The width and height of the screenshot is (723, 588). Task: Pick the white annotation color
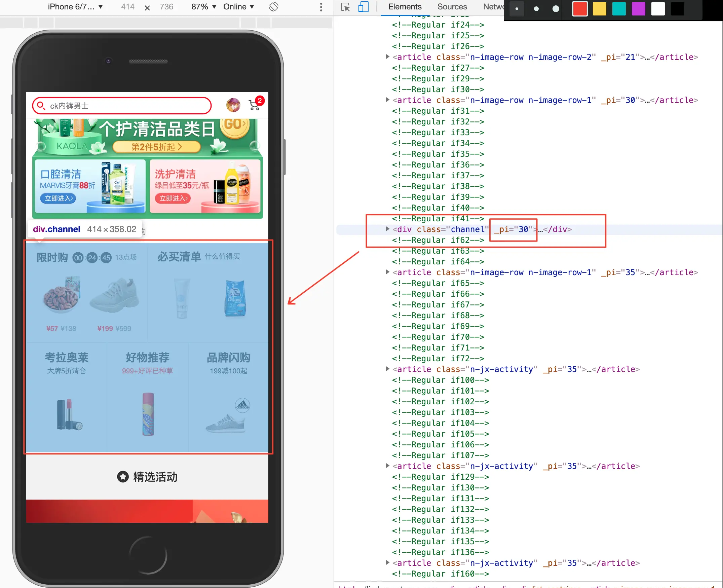658,9
